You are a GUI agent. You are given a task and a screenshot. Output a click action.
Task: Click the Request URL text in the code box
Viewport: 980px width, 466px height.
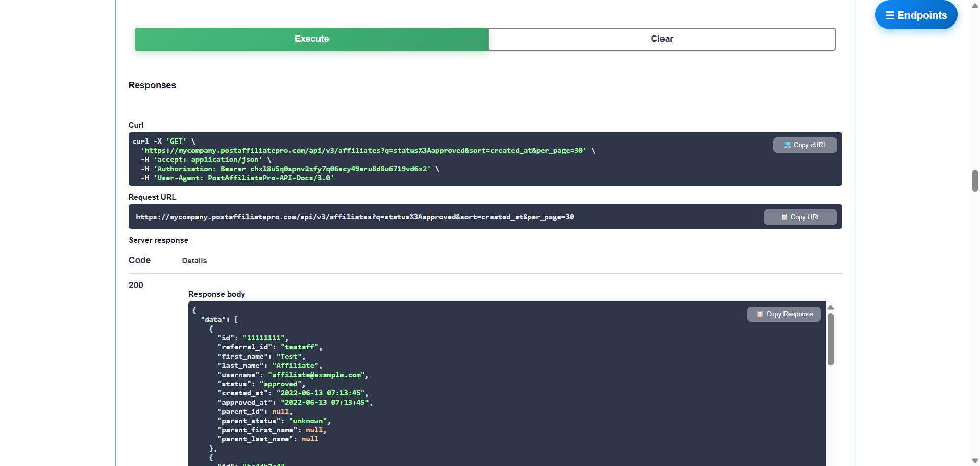point(355,217)
